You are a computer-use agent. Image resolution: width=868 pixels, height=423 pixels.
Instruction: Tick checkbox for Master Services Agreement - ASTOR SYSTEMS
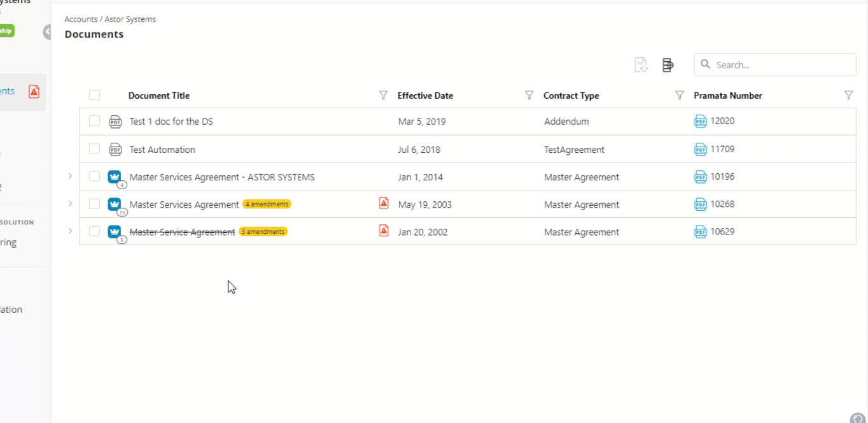pos(94,176)
